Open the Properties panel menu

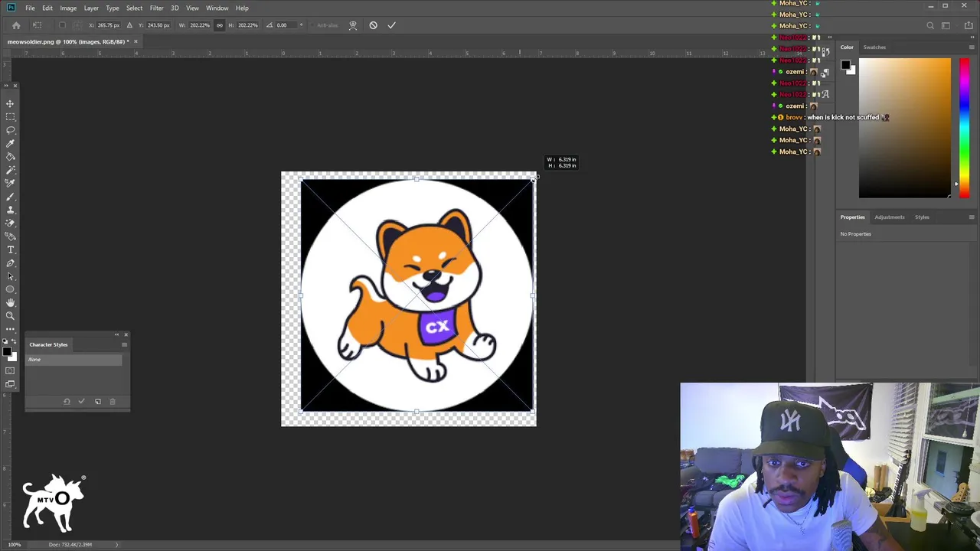(972, 217)
